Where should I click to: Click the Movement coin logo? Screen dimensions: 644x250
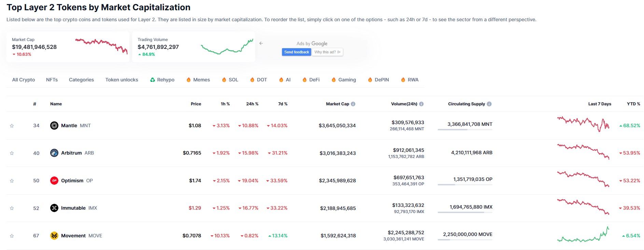(54, 236)
